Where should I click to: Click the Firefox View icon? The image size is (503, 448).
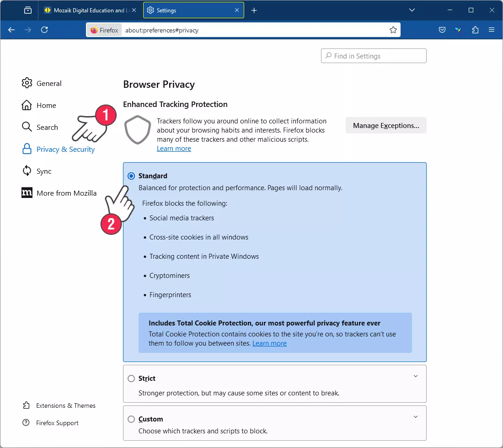pos(28,10)
